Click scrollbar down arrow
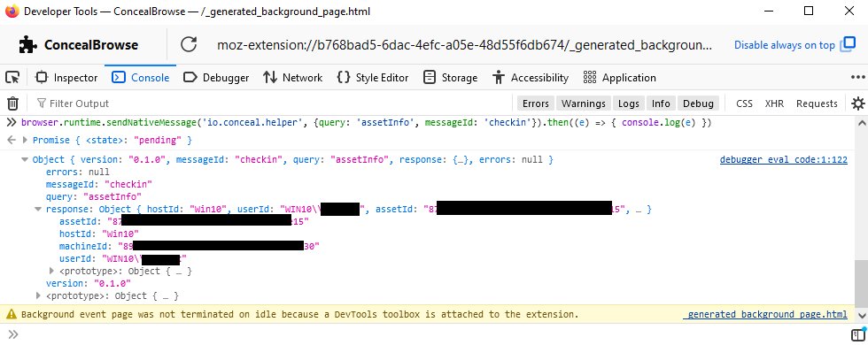868x345 pixels. 861,315
